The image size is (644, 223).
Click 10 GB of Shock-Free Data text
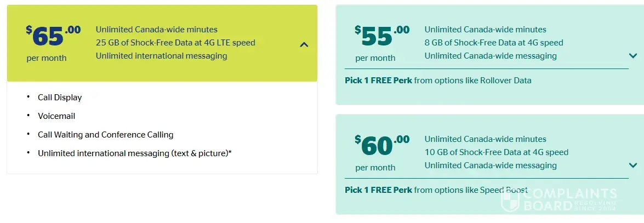(x=496, y=152)
